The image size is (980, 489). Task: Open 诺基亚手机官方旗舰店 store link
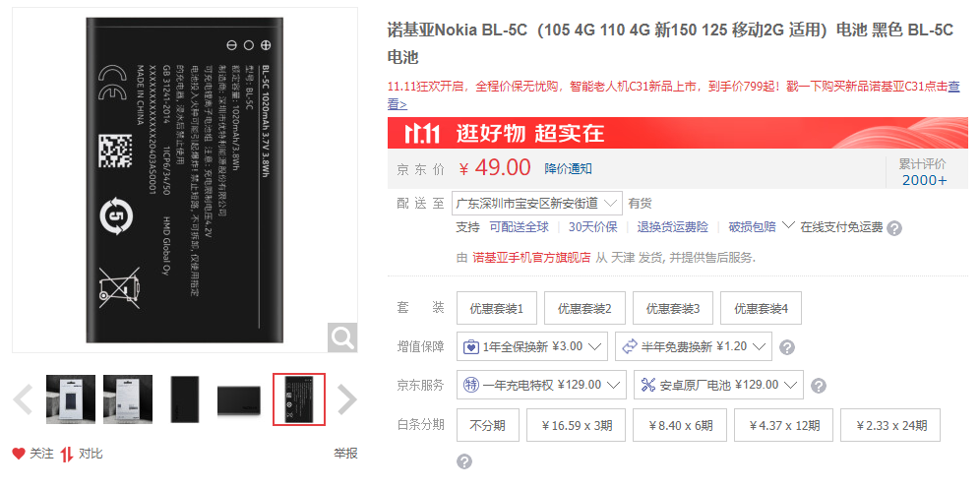click(x=532, y=258)
